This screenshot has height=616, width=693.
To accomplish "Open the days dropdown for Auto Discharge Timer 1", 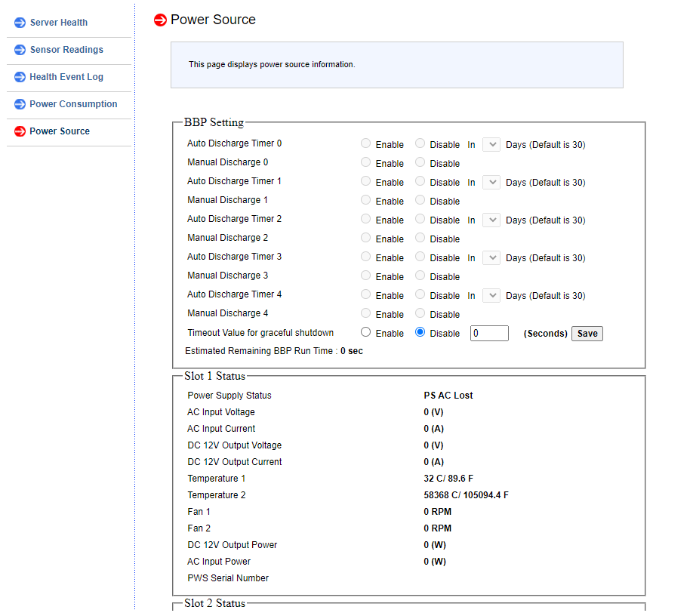I will click(x=491, y=182).
